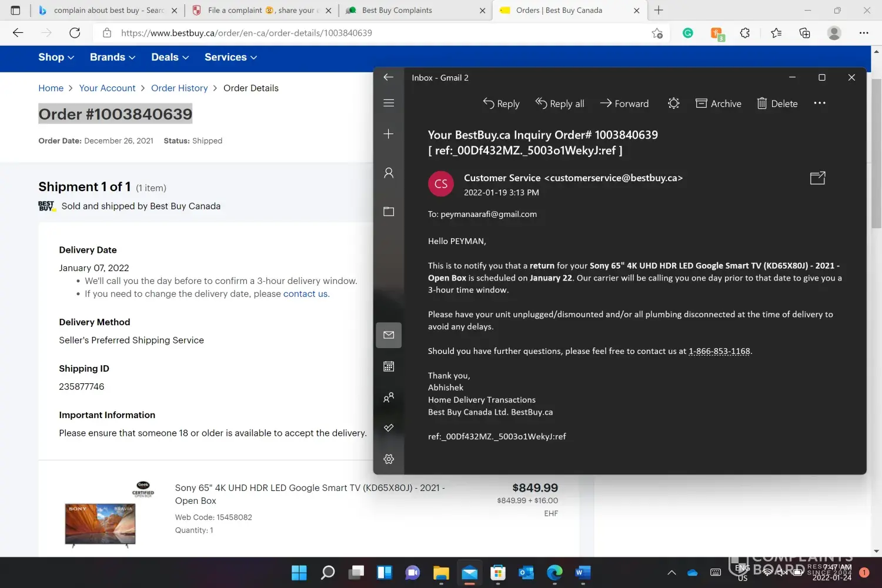Toggle the dark/light theme sun icon

[673, 103]
